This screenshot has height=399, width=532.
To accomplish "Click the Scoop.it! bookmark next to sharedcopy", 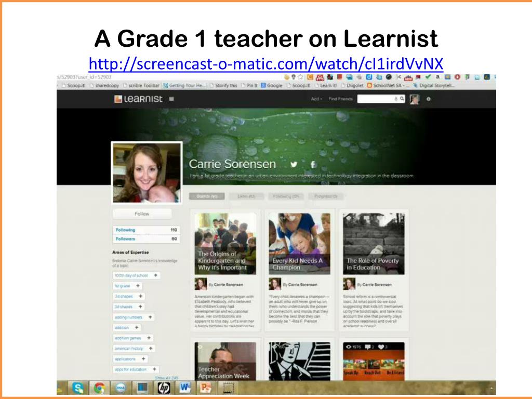I will tap(74, 86).
